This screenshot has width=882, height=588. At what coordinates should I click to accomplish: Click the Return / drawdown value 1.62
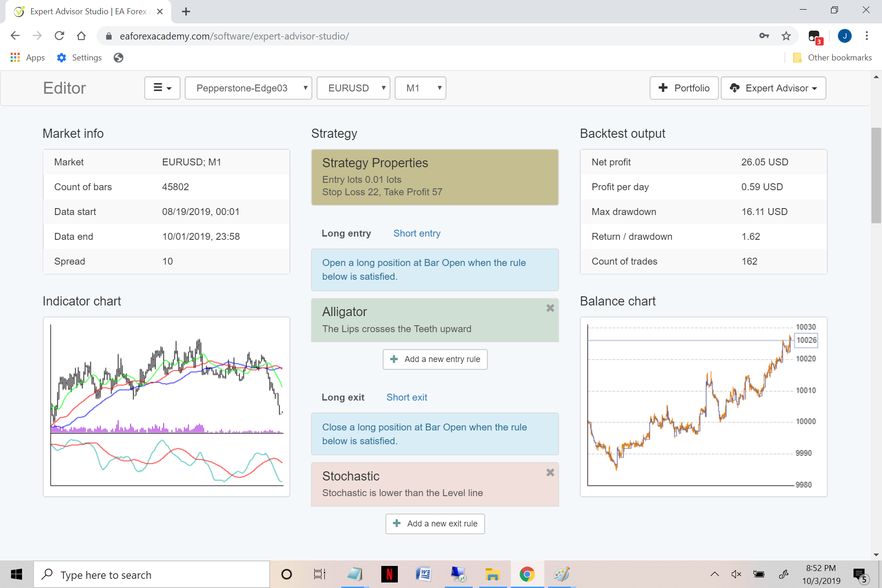[x=751, y=237]
